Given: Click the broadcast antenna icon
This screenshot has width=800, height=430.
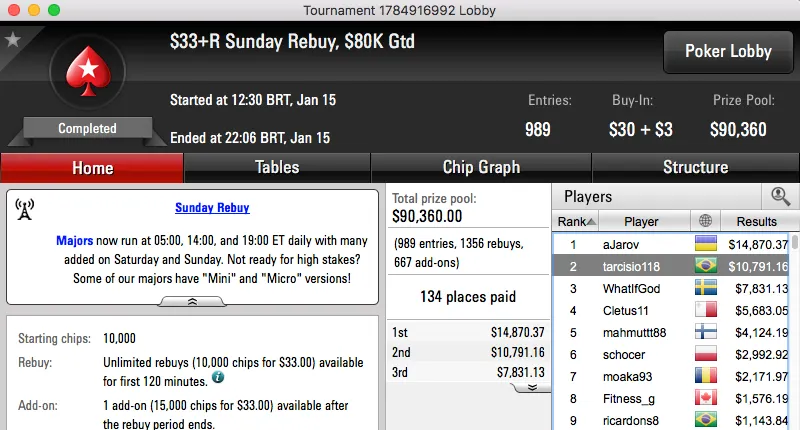Looking at the screenshot, I should [26, 209].
